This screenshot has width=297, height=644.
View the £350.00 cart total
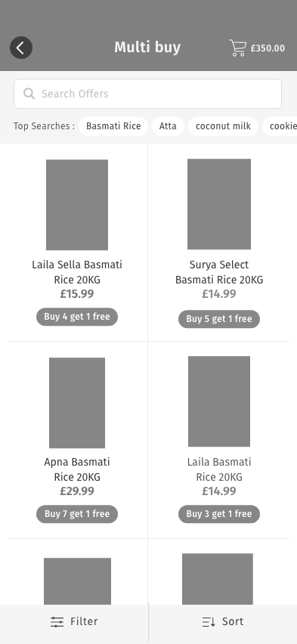(x=268, y=48)
